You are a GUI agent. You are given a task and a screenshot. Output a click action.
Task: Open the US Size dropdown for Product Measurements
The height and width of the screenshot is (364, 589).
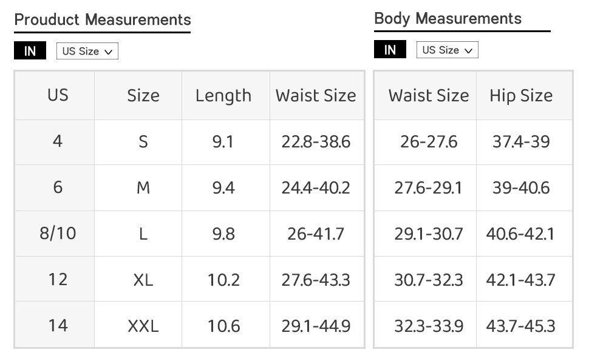point(87,51)
